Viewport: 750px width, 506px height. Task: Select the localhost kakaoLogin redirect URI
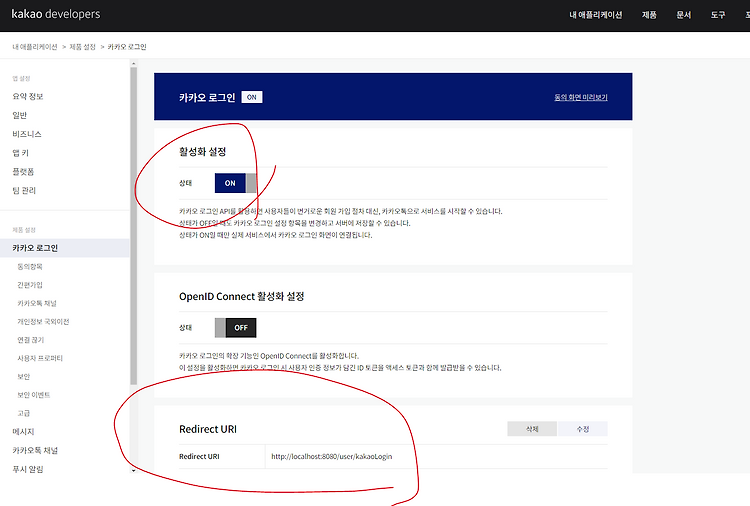point(331,456)
